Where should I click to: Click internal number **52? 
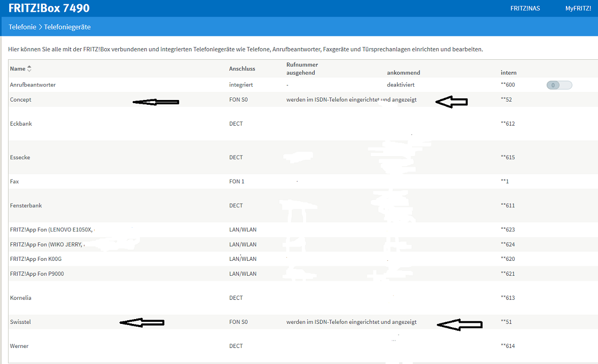tap(506, 99)
